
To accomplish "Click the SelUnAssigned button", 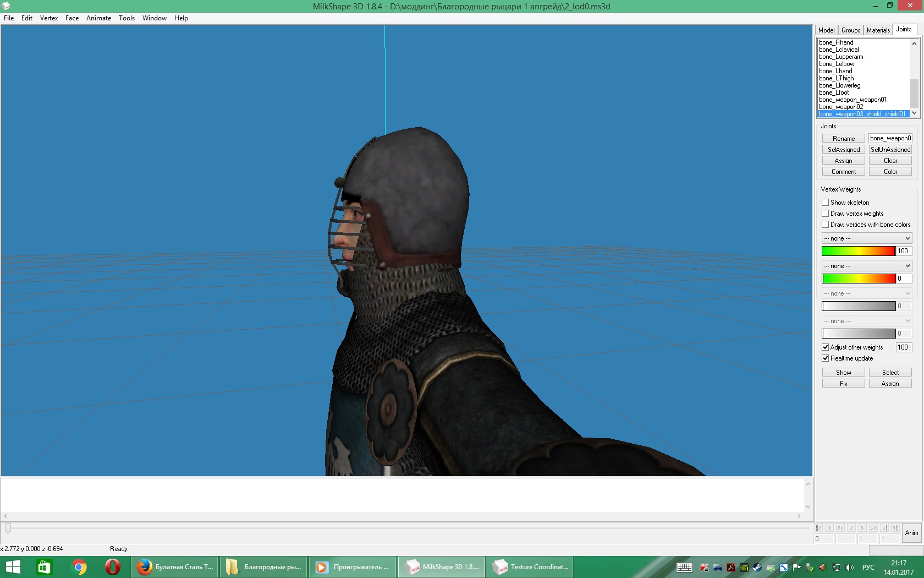I will coord(890,150).
